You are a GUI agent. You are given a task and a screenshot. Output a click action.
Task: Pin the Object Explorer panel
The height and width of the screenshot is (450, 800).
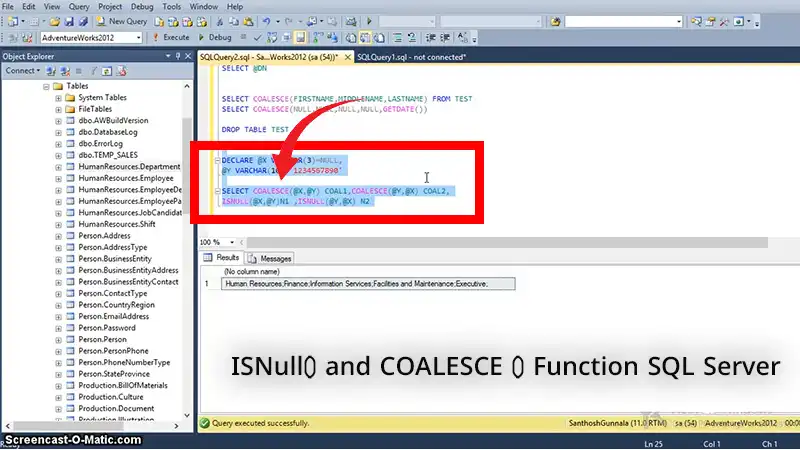pyautogui.click(x=178, y=56)
